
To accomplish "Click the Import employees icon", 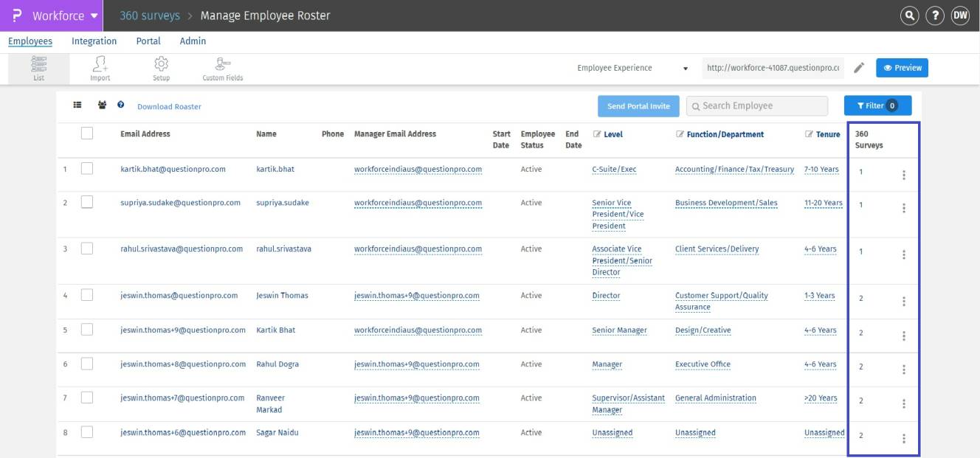I will (100, 66).
